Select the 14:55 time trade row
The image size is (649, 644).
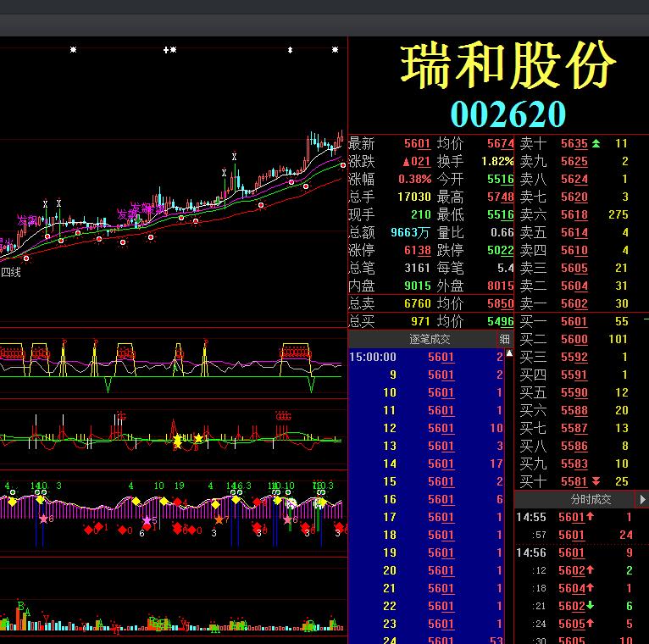tap(581, 518)
